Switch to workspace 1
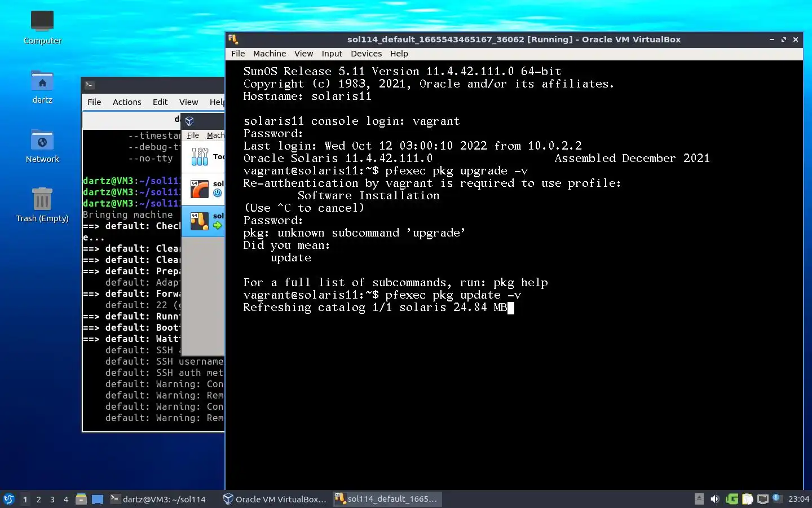 pos(25,499)
